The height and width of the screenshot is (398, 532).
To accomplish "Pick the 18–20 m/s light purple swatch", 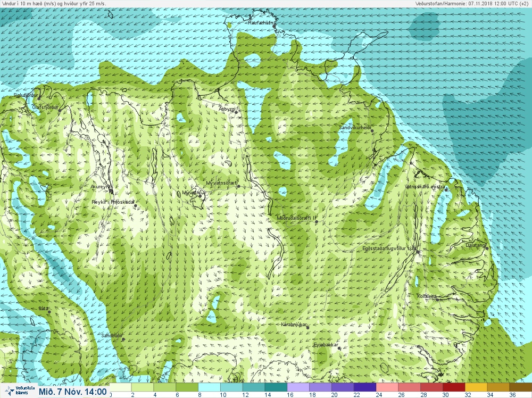I will pyautogui.click(x=320, y=387).
